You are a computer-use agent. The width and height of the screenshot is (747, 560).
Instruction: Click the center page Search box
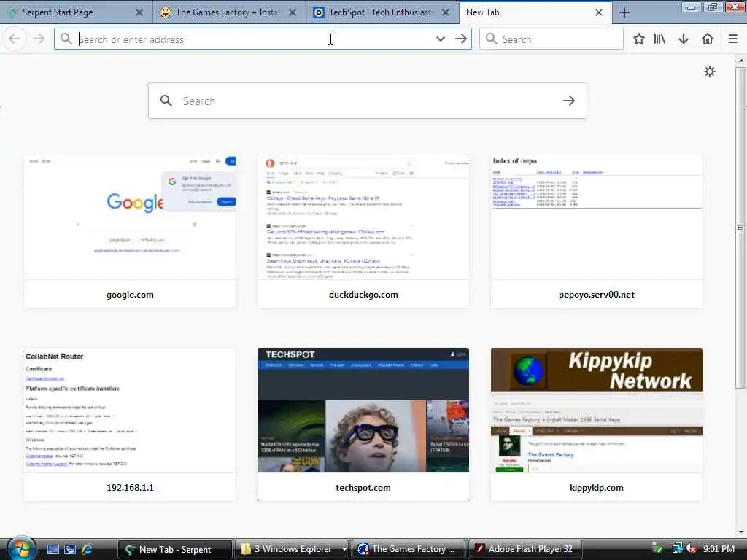[368, 101]
